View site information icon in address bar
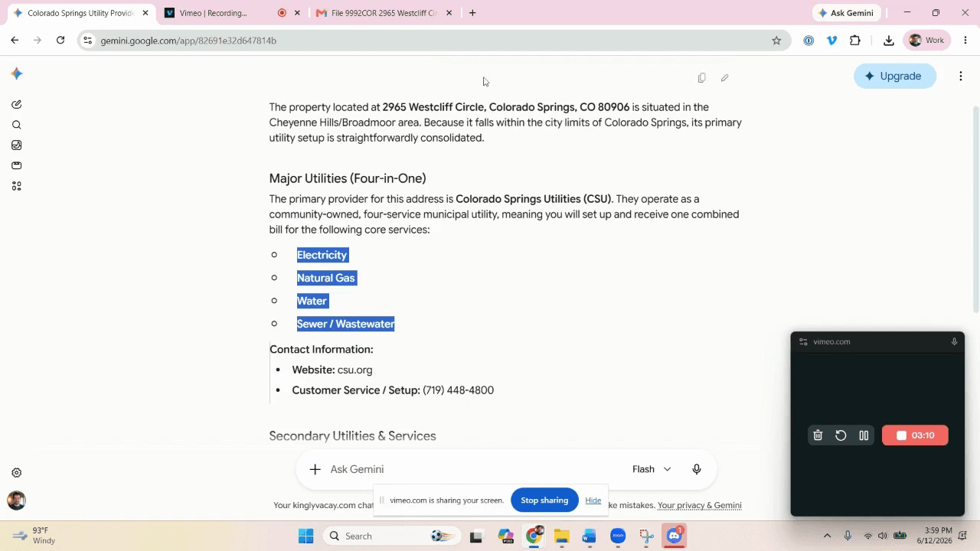The width and height of the screenshot is (980, 551). 88,41
